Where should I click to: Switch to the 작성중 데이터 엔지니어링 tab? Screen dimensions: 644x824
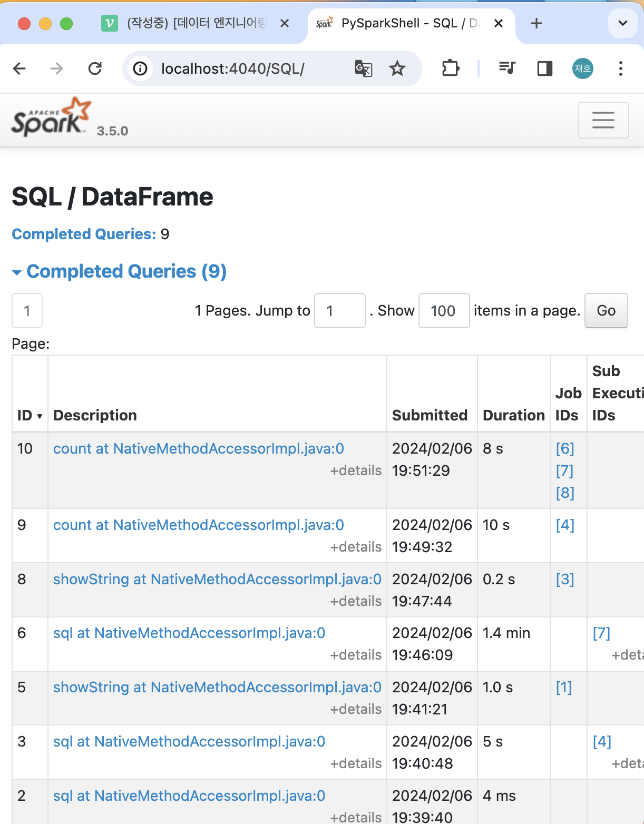(195, 23)
